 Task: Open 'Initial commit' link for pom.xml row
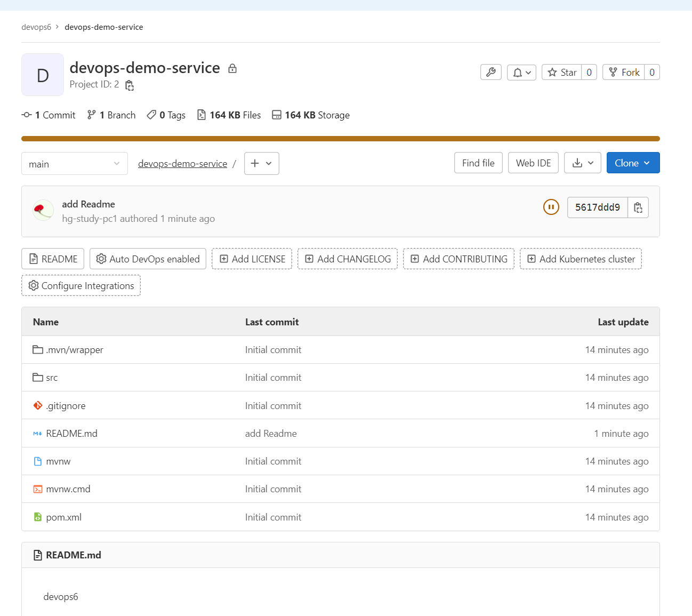[x=273, y=517]
